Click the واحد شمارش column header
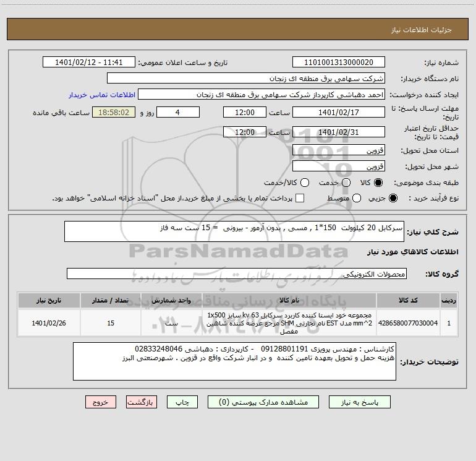This screenshot has width=476, height=461. click(x=171, y=300)
